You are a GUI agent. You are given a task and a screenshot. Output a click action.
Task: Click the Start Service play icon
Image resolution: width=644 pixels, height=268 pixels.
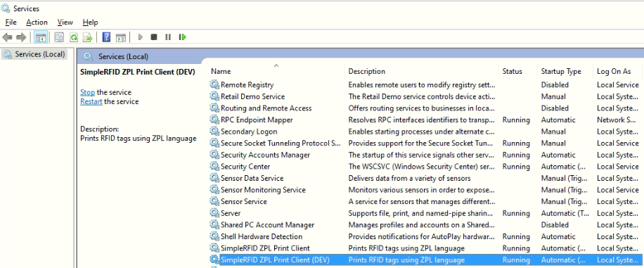140,37
